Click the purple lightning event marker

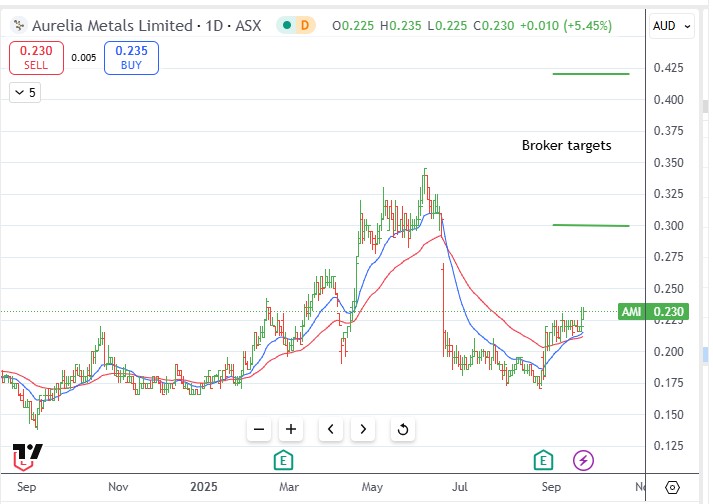(x=583, y=460)
